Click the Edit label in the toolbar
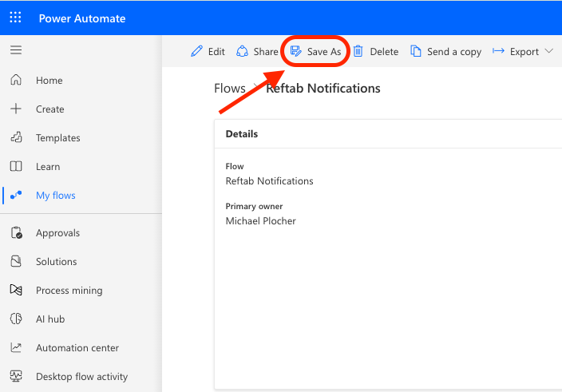Screen dimensions: 562x392 point(216,52)
